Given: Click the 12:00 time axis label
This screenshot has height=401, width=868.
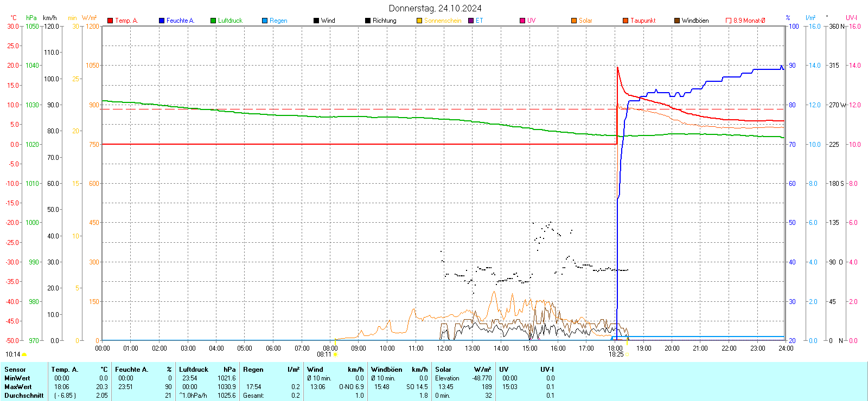Looking at the screenshot, I should [x=444, y=348].
